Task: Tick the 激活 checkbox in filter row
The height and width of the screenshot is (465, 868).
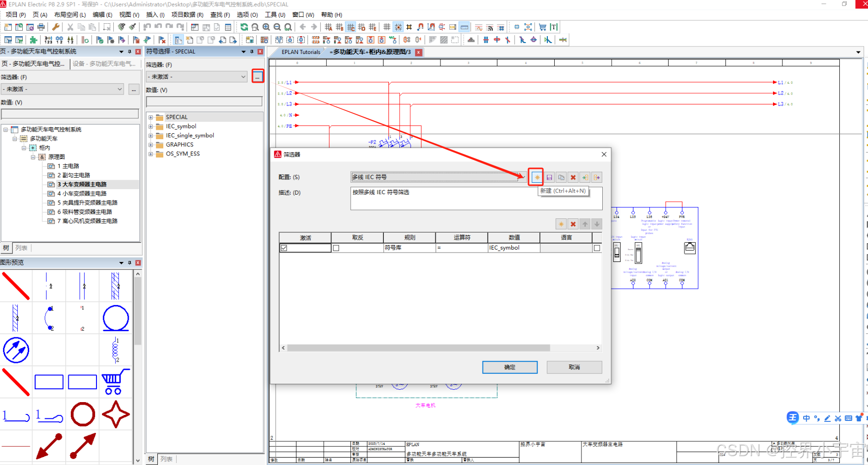Action: [284, 248]
